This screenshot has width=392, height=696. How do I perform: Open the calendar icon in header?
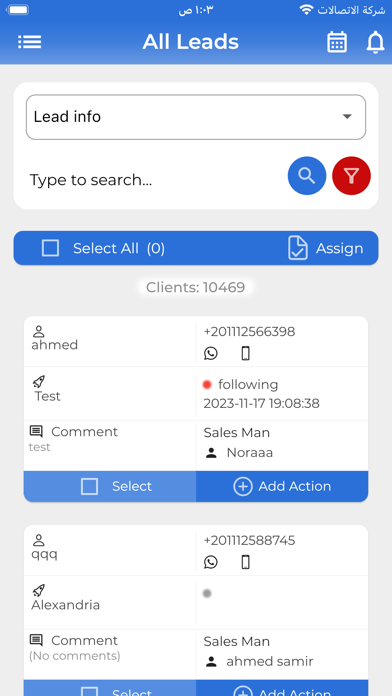click(337, 42)
